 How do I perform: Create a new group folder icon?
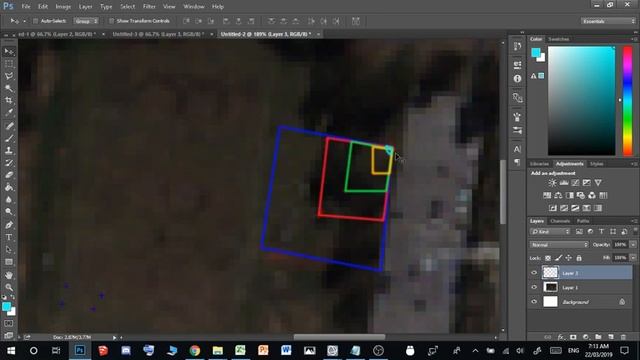click(x=598, y=337)
